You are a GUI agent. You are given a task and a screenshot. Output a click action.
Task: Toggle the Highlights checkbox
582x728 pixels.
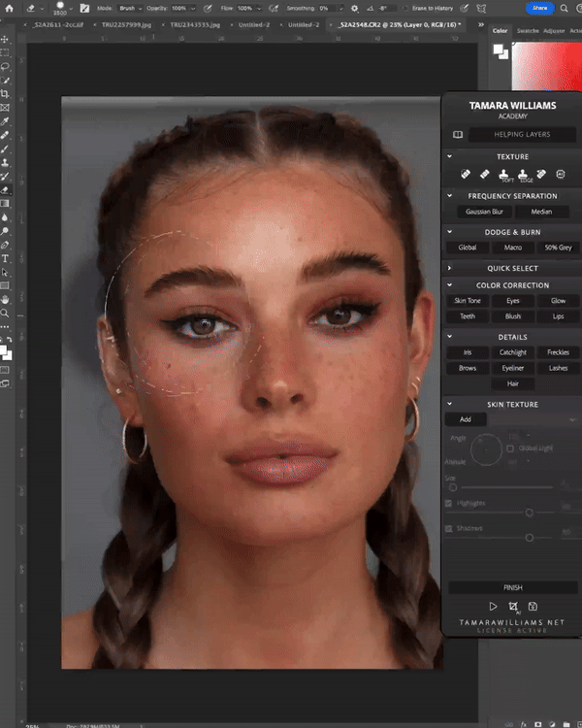tap(447, 504)
